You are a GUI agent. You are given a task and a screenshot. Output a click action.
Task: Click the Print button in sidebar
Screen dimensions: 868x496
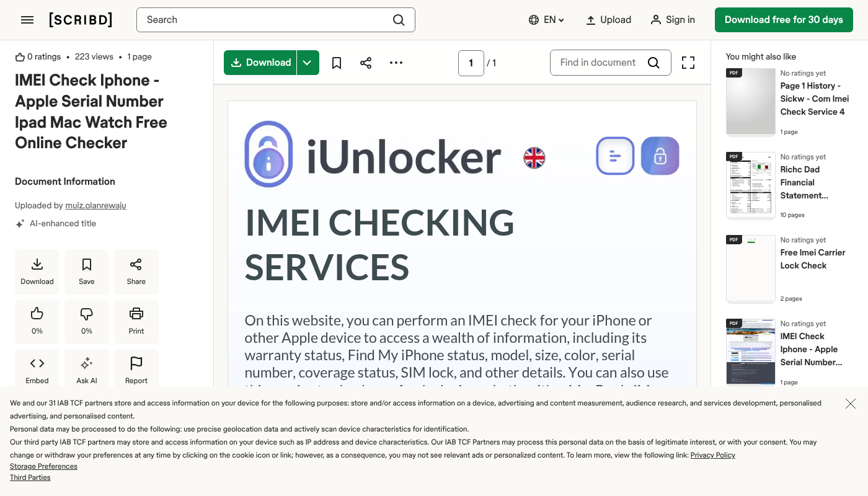[x=136, y=321]
